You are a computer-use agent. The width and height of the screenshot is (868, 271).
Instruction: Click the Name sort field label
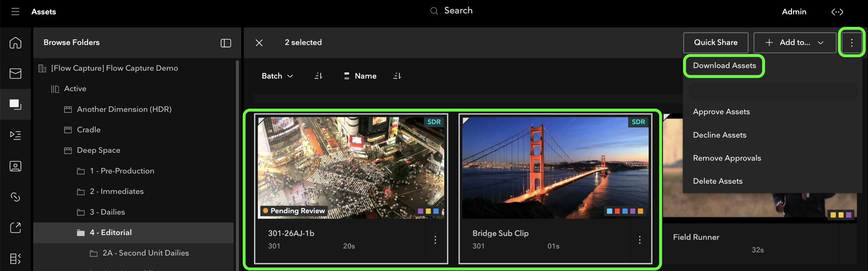click(x=365, y=76)
